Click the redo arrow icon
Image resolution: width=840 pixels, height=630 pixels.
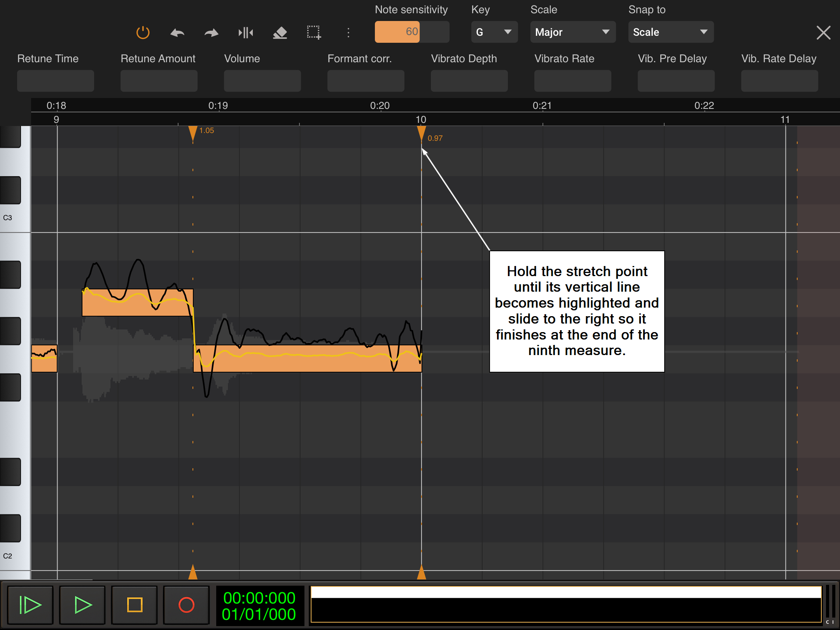point(211,33)
